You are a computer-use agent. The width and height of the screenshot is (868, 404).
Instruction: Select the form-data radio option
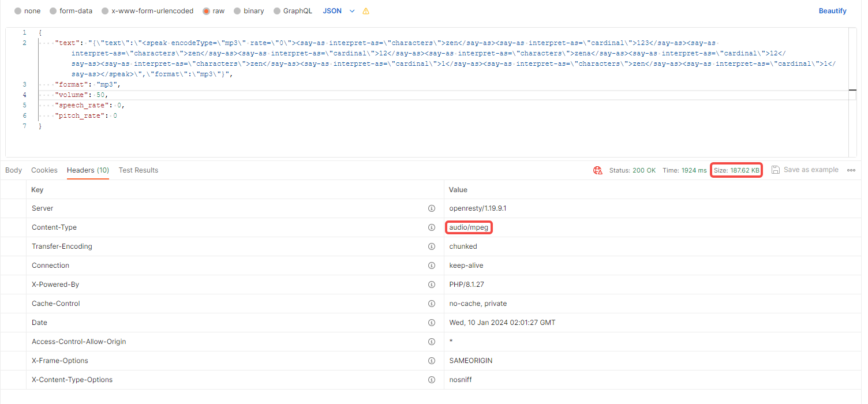click(x=53, y=11)
